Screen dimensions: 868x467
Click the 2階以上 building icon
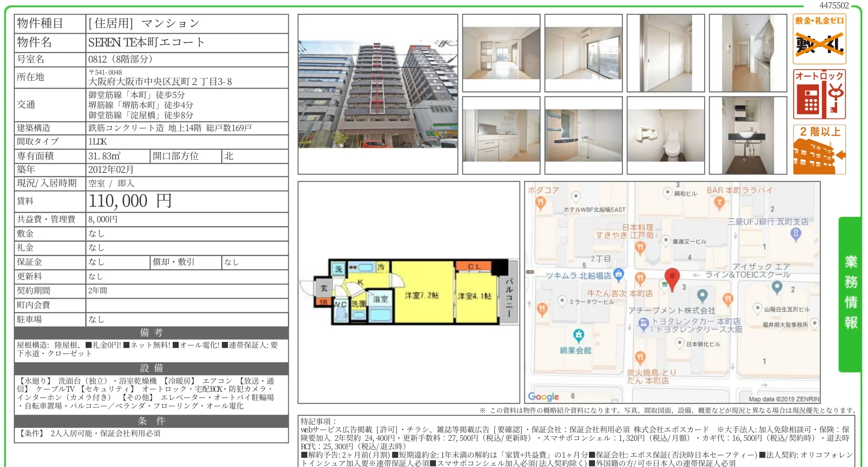tap(819, 149)
